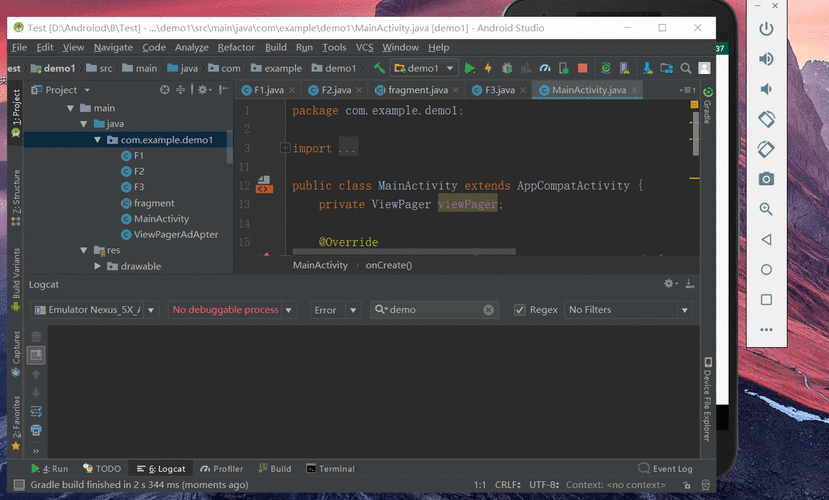Viewport: 829px width, 500px height.
Task: Click onCreate() in the editor breadcrumb
Action: click(x=389, y=265)
